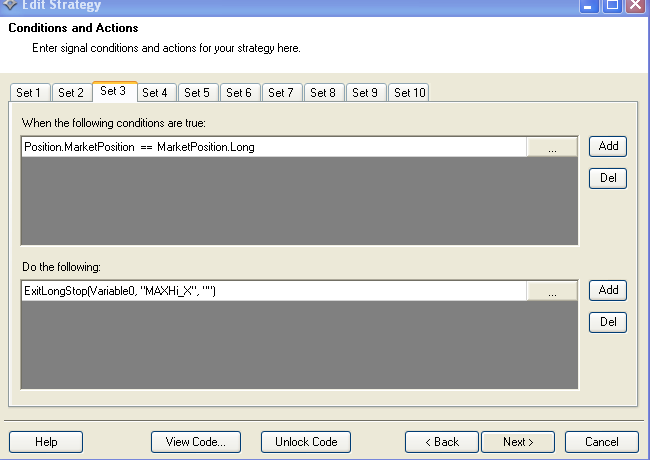Open View Code dialog
The height and width of the screenshot is (460, 650).
click(x=196, y=442)
